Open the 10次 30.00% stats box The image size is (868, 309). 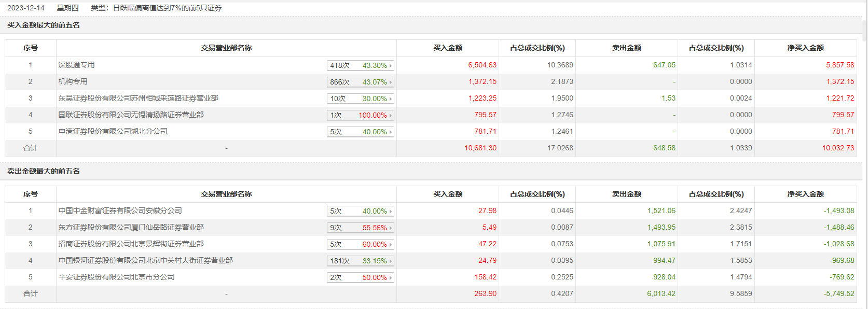[x=361, y=99]
